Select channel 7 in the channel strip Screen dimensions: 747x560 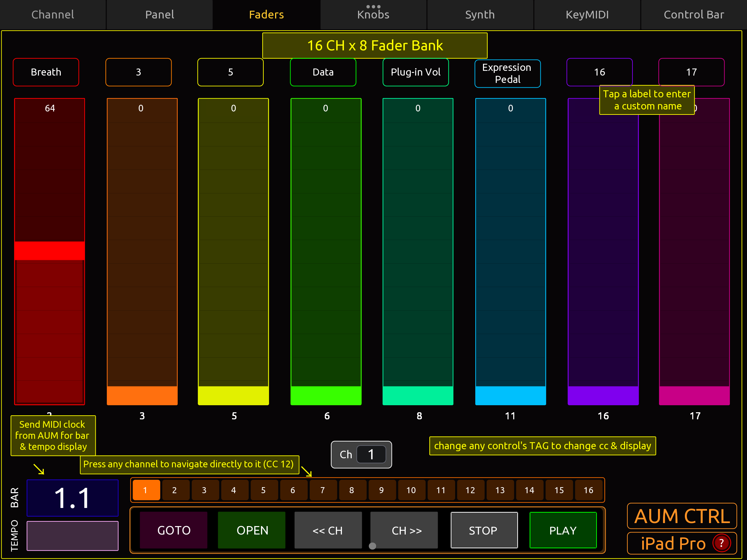(x=323, y=490)
